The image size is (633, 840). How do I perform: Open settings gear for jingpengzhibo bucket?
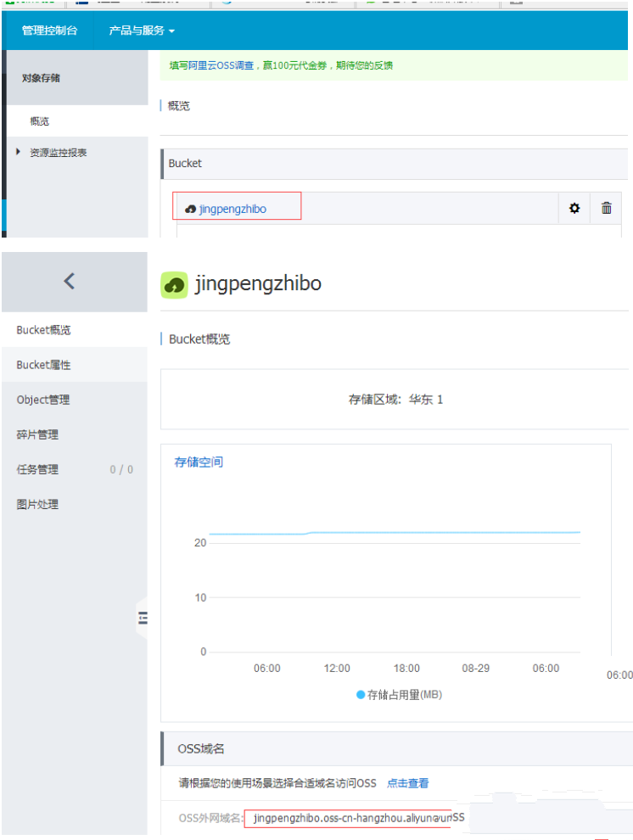click(574, 208)
